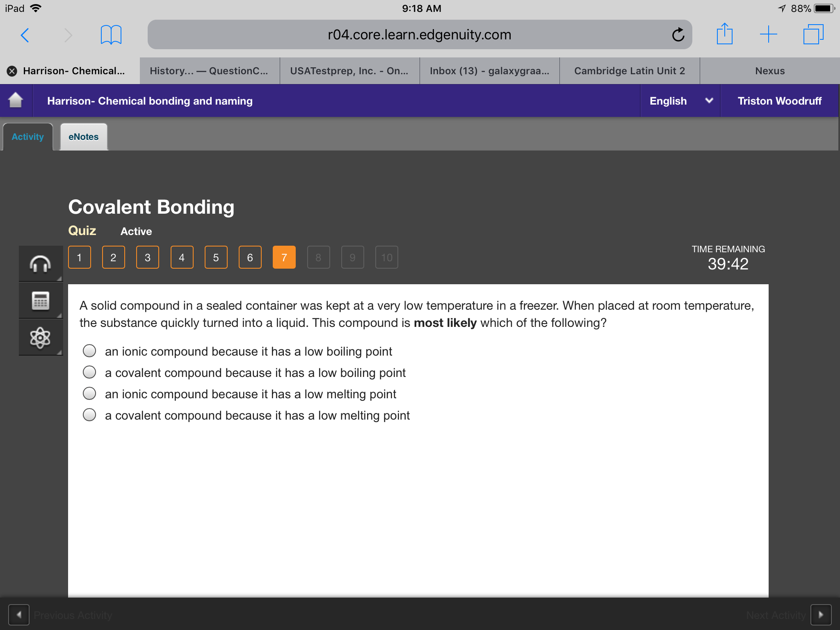Close the Harrison- Chemical browser tab

pyautogui.click(x=12, y=71)
